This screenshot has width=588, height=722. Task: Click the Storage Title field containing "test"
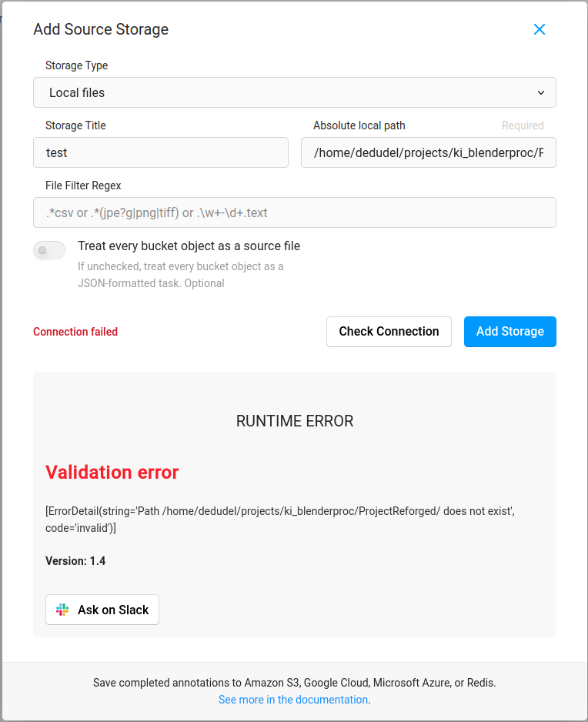[x=160, y=152]
